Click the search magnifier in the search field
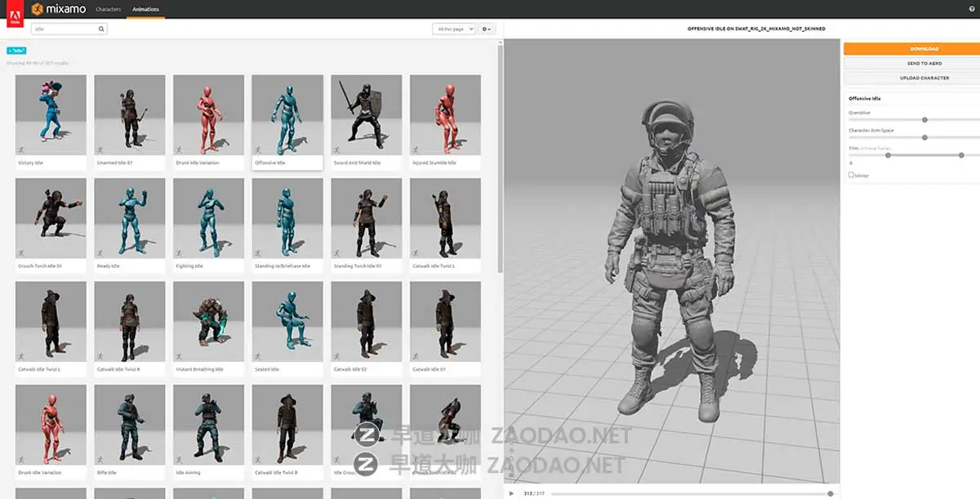The width and height of the screenshot is (980, 499). [100, 27]
